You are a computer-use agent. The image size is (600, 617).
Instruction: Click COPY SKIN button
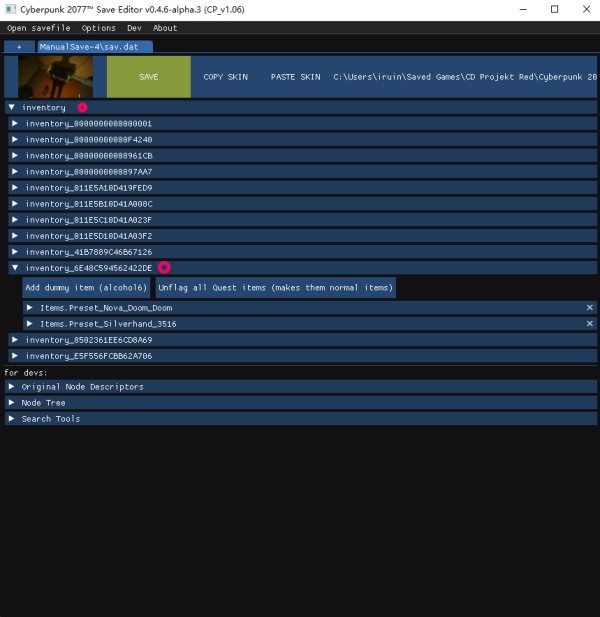click(225, 77)
